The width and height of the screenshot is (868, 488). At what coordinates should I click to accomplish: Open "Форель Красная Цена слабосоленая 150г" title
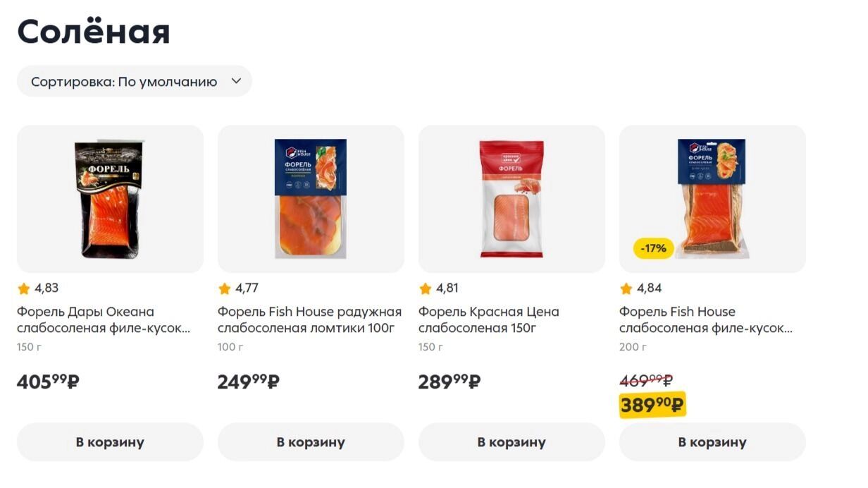coord(488,320)
